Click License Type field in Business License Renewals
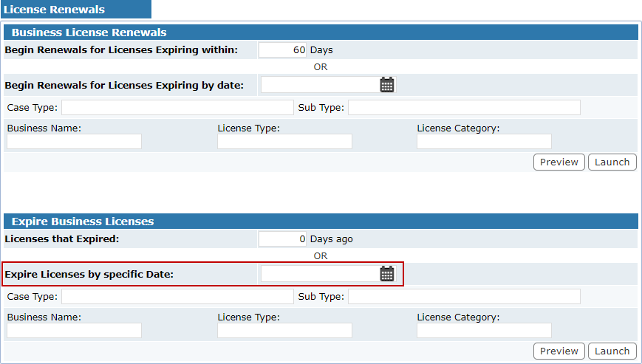This screenshot has width=642, height=364. coord(284,142)
